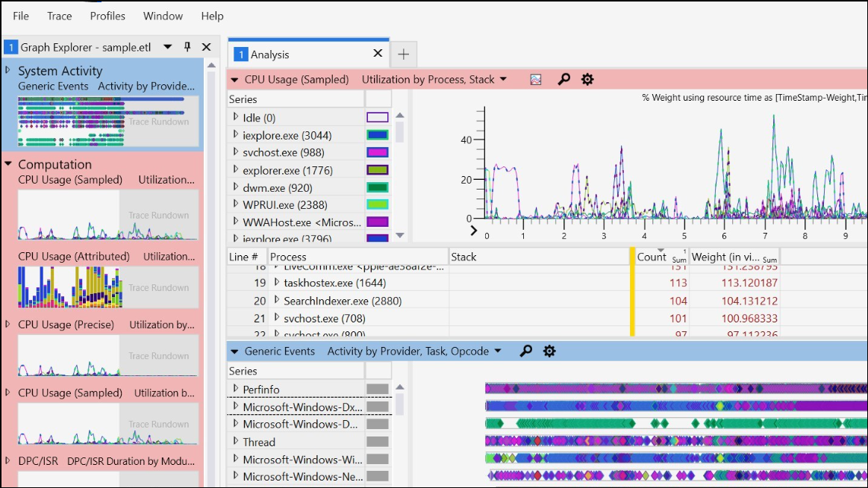Screen dimensions: 868x488
Task: Open the Profiles menu
Action: tap(107, 16)
